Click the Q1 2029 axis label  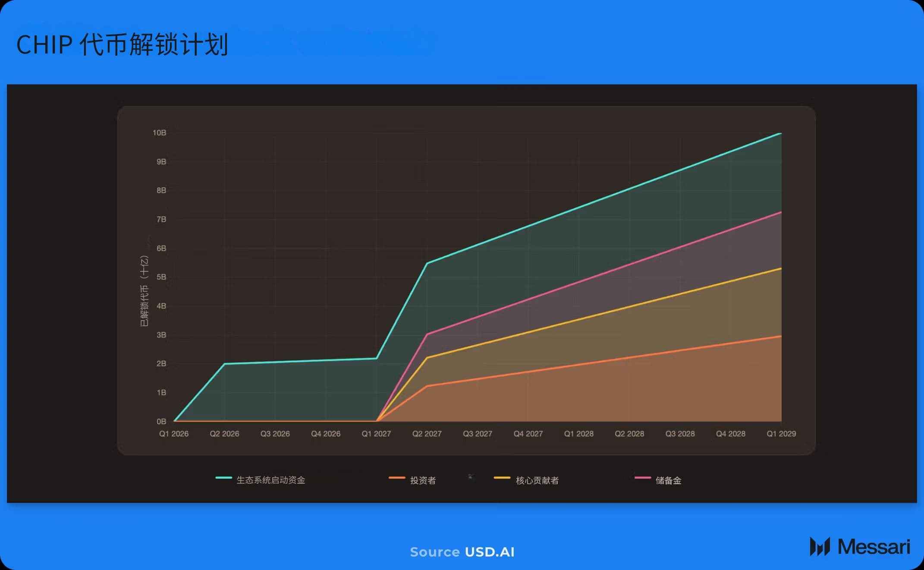(781, 434)
